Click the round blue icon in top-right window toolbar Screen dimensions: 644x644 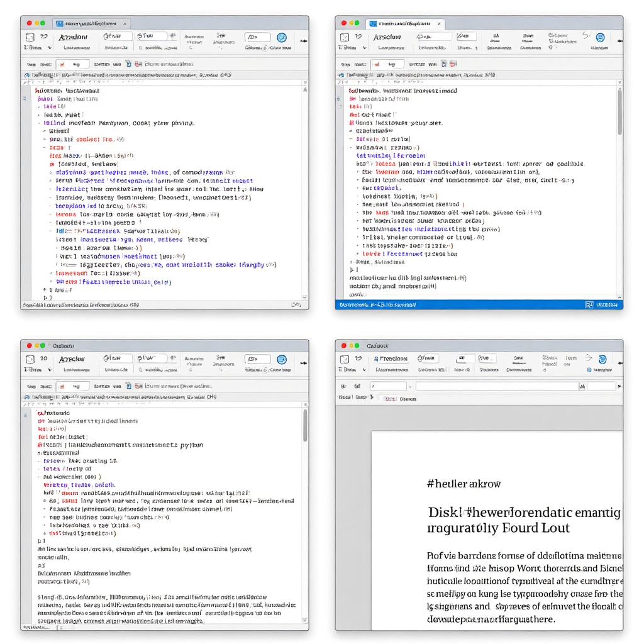coord(600,37)
